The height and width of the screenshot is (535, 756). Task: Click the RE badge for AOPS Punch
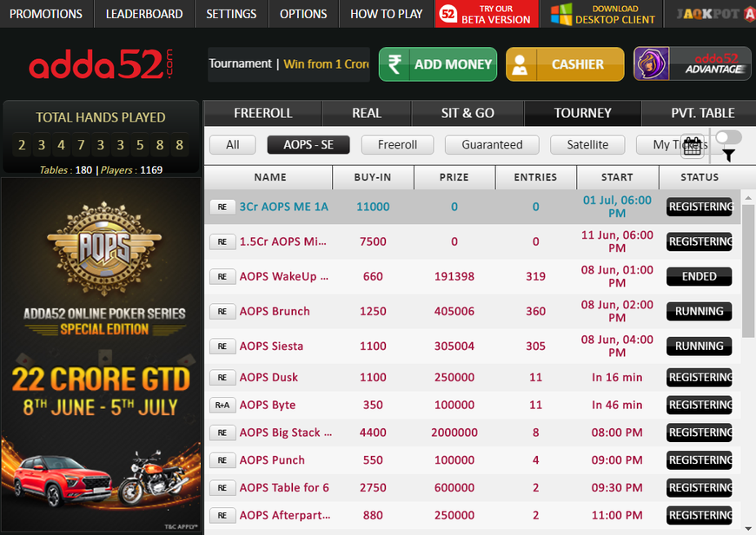(222, 460)
